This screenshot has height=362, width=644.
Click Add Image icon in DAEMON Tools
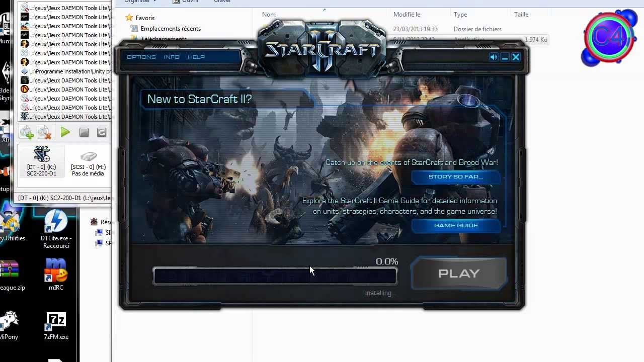pyautogui.click(x=26, y=132)
